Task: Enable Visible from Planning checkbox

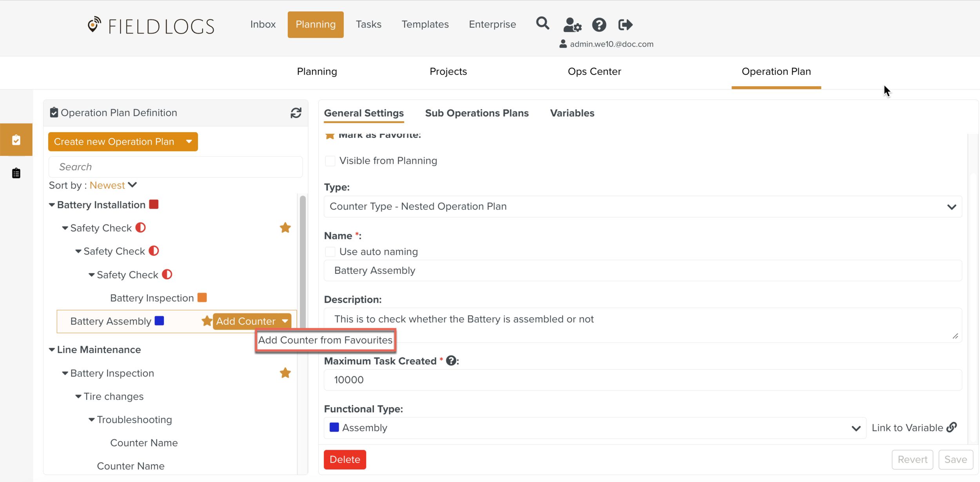Action: pyautogui.click(x=330, y=161)
